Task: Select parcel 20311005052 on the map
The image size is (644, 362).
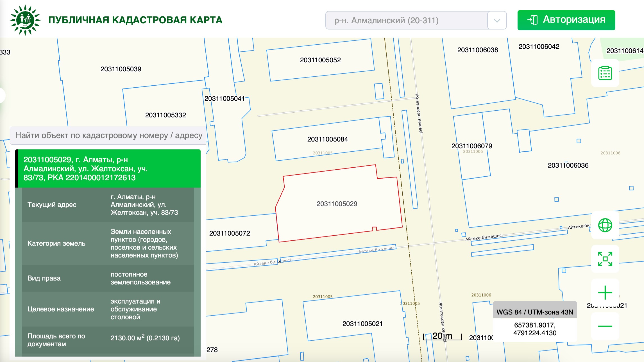Action: pos(320,60)
